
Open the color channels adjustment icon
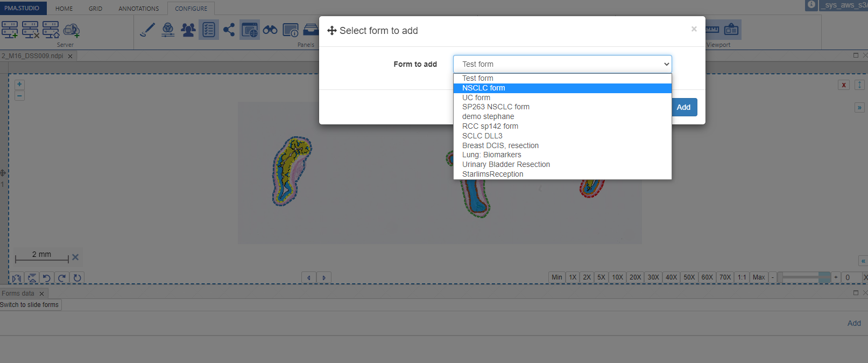click(x=168, y=30)
